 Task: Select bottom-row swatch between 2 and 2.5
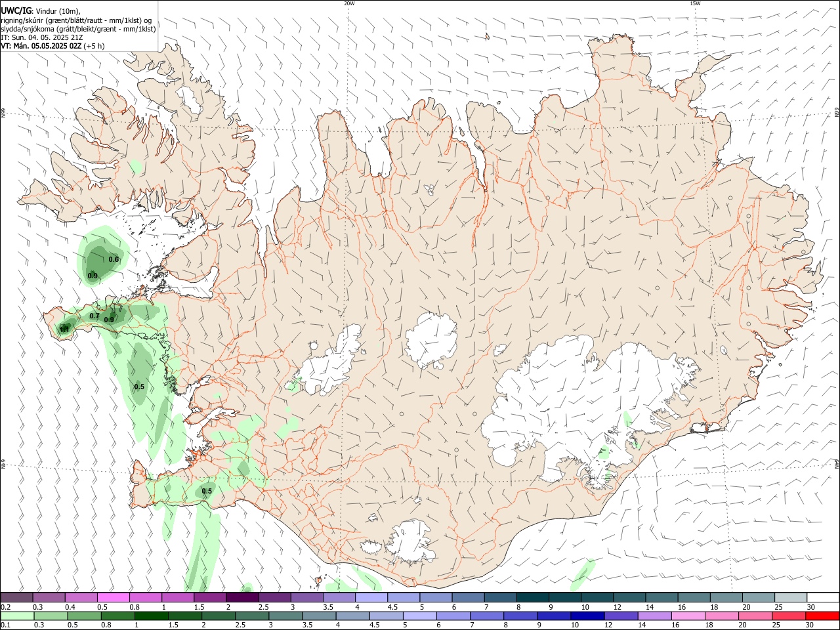coord(219,616)
